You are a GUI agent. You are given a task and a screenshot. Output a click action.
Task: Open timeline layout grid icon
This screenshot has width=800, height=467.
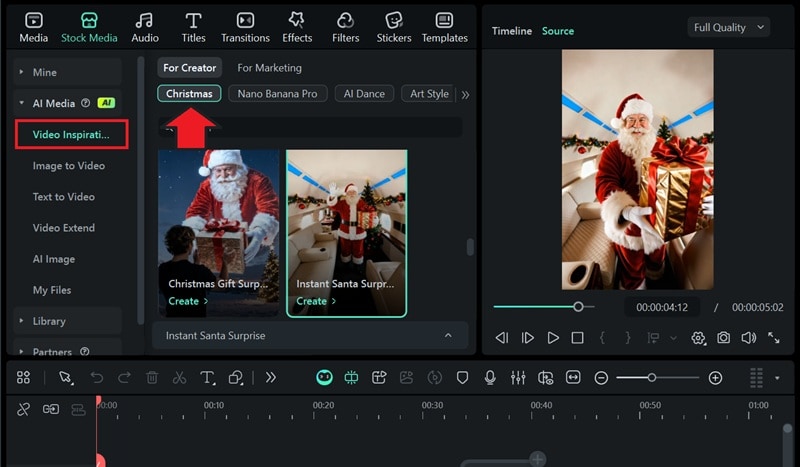pyautogui.click(x=23, y=377)
